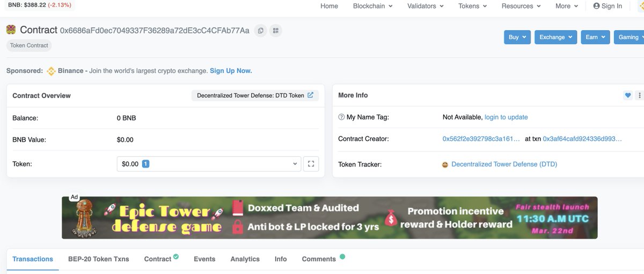Image resolution: width=644 pixels, height=274 pixels.
Task: Open the Info tab
Action: pos(281,259)
